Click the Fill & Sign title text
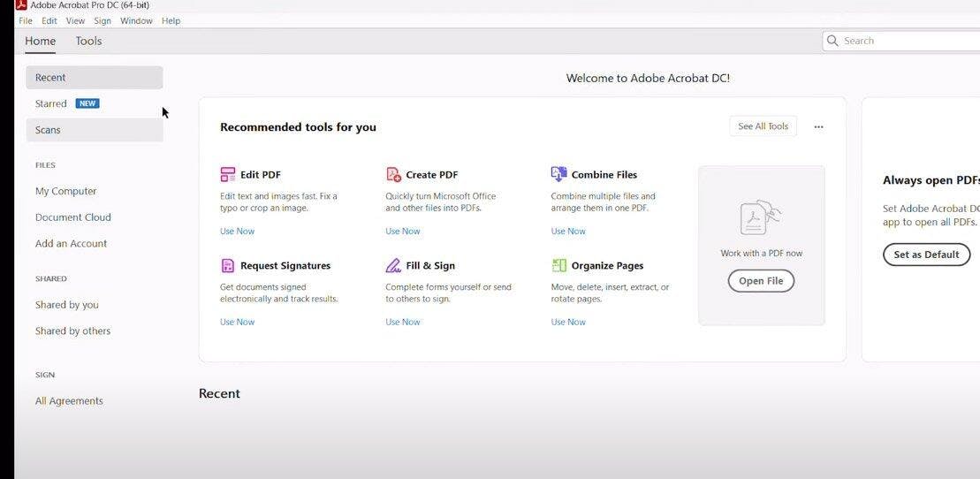Image resolution: width=980 pixels, height=479 pixels. pos(430,266)
